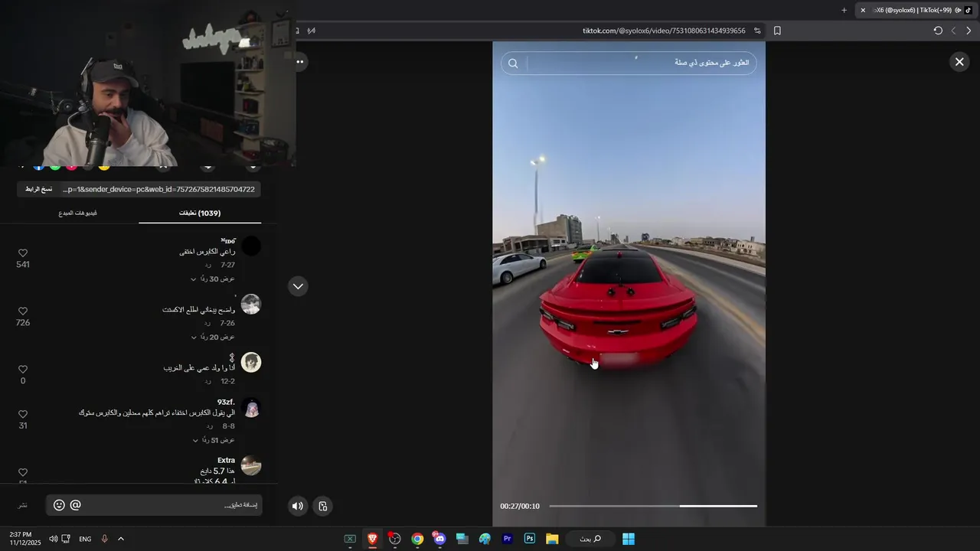Mute the video with speaker button
Viewport: 980px width, 551px height.
click(x=298, y=506)
